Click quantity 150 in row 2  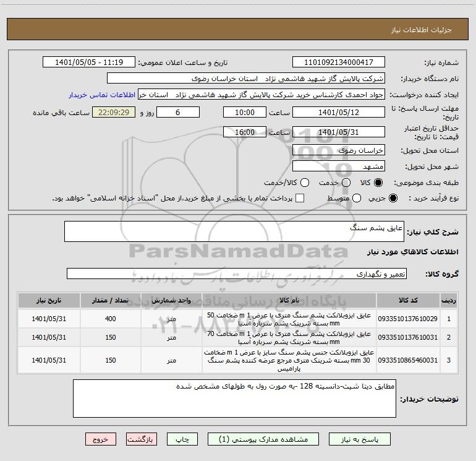pyautogui.click(x=111, y=337)
